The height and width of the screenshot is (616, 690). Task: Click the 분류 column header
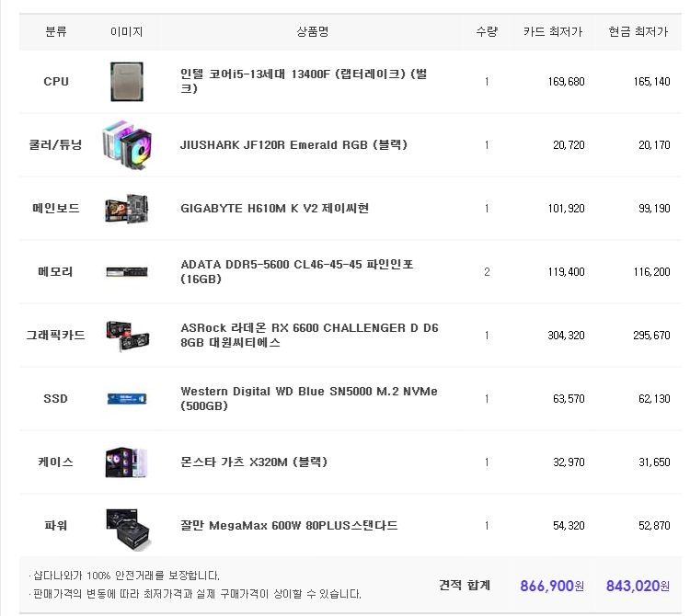(x=56, y=31)
